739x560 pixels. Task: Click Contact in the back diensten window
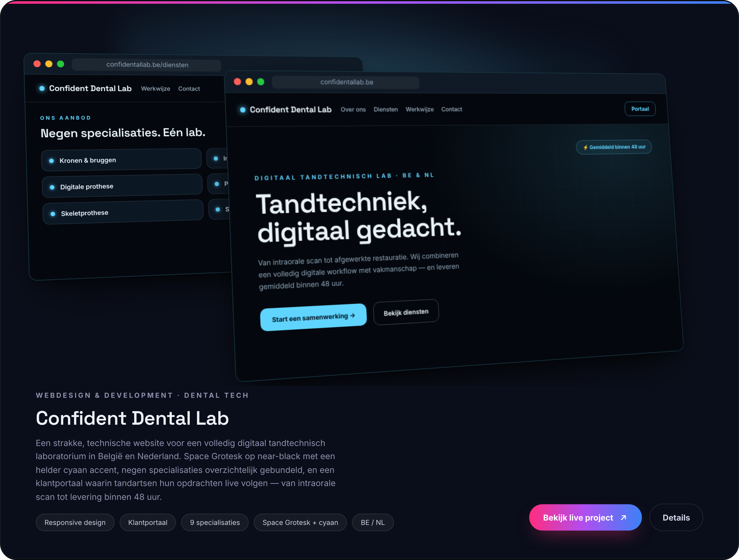pyautogui.click(x=189, y=89)
